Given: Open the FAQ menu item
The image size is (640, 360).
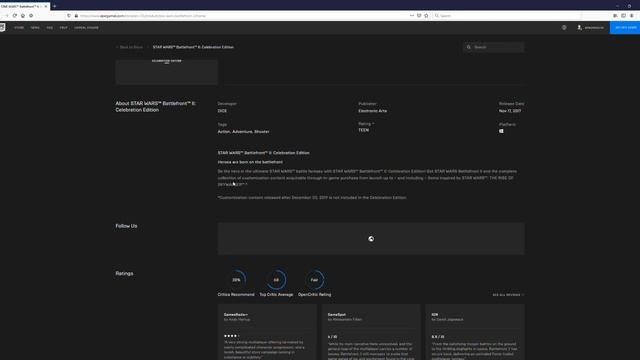Looking at the screenshot, I should (50, 28).
